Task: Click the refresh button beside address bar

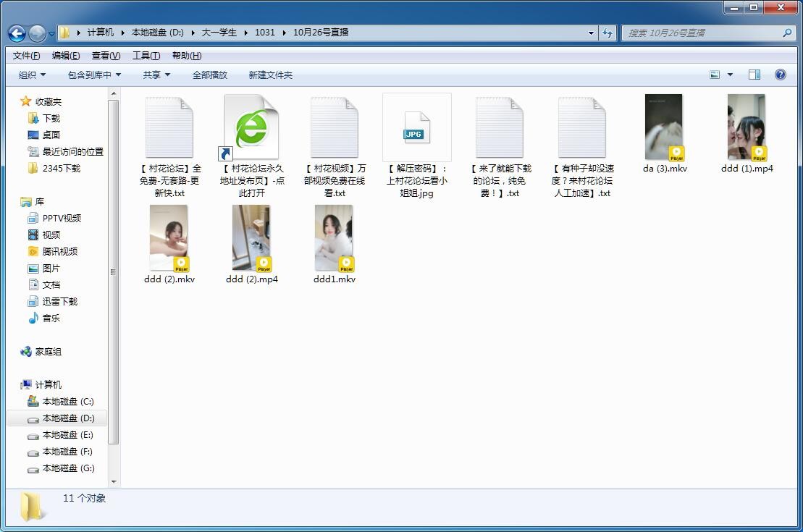Action: 607,33
